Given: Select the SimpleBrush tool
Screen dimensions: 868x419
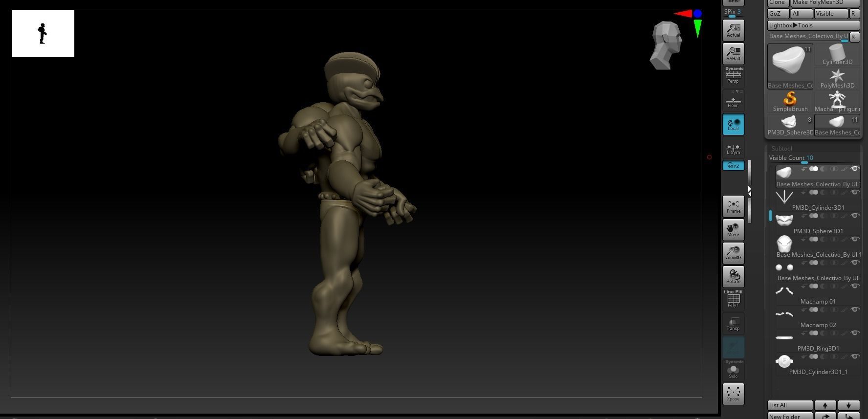Looking at the screenshot, I should (x=790, y=102).
